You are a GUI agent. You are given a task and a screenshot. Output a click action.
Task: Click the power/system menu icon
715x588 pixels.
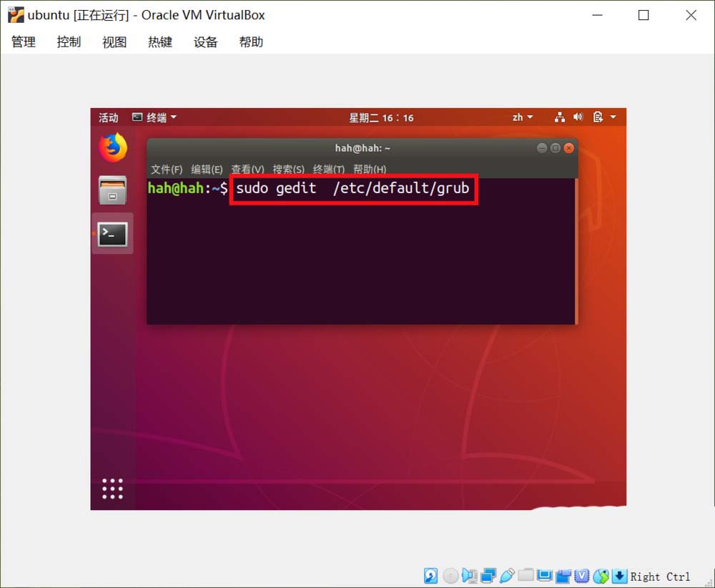598,117
